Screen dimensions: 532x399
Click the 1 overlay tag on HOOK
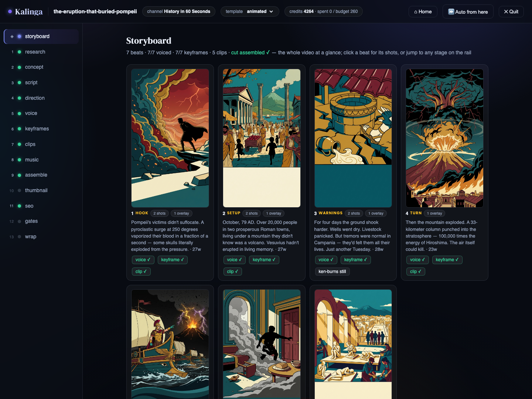(181, 213)
